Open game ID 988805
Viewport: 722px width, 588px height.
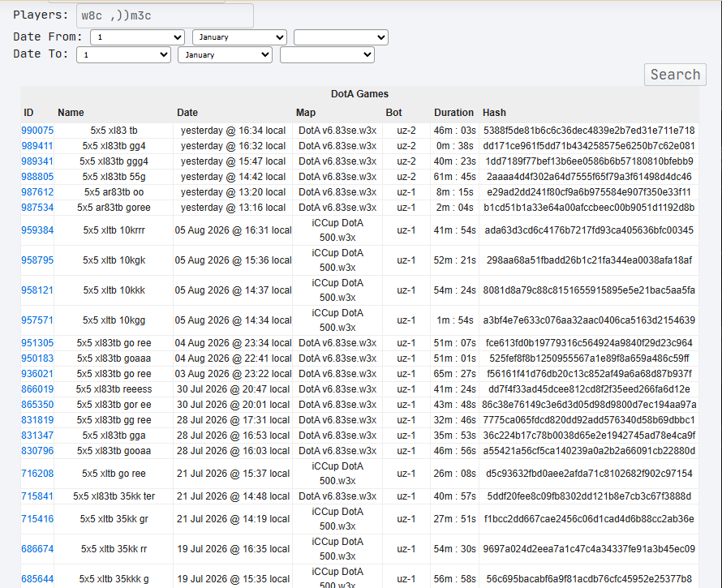37,177
